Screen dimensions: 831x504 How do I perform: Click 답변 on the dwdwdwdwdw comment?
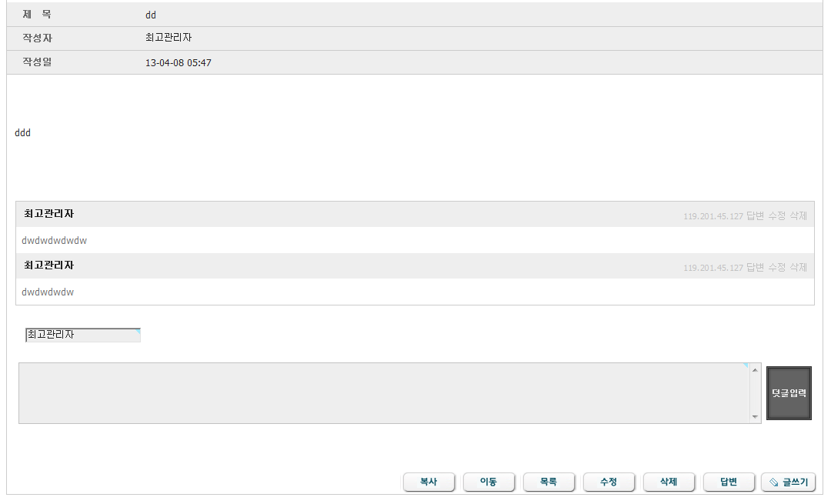(x=755, y=216)
